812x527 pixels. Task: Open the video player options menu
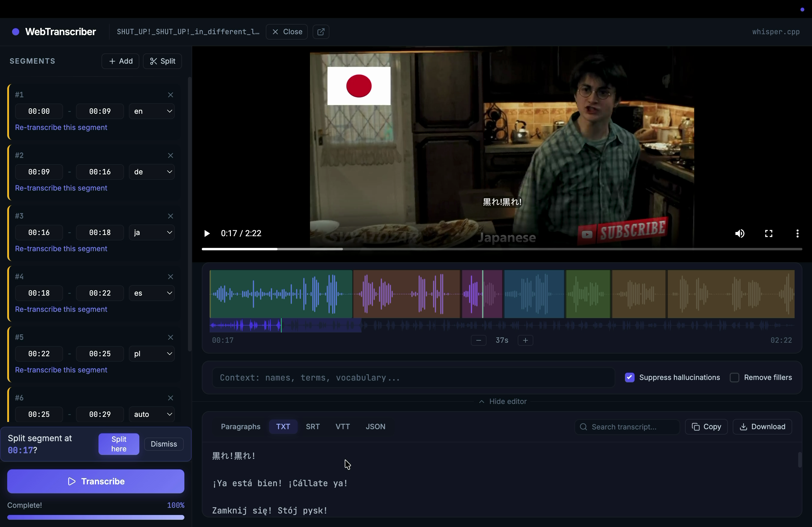[x=797, y=233]
